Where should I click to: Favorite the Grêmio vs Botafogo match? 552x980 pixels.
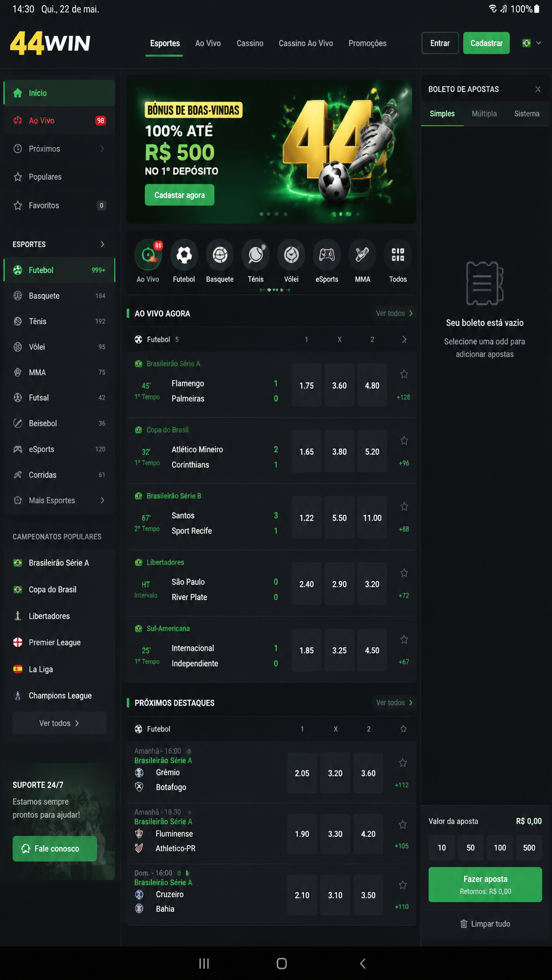point(403,763)
